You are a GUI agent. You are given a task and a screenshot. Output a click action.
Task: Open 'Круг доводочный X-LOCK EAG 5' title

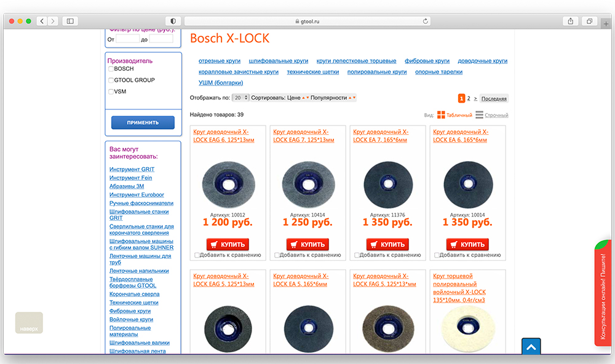(x=224, y=280)
